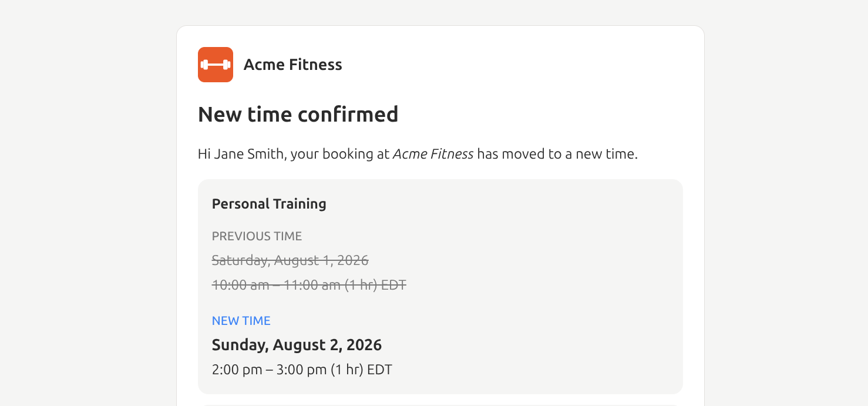Image resolution: width=868 pixels, height=406 pixels.
Task: Select the italic Acme Fitness text
Action: click(433, 154)
